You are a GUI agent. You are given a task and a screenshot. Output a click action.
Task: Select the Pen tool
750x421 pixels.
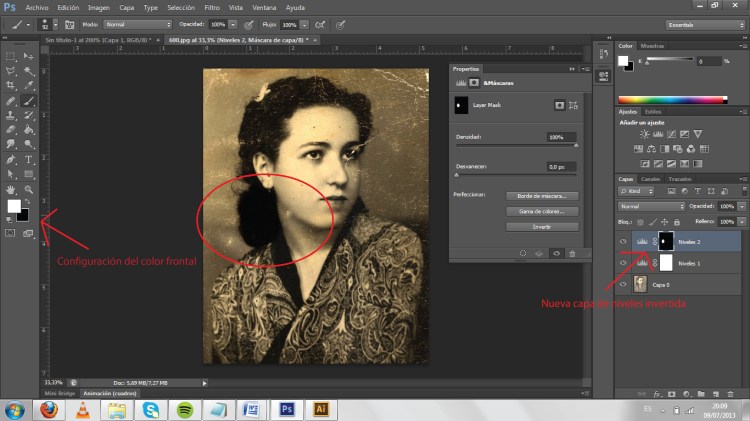click(x=11, y=159)
